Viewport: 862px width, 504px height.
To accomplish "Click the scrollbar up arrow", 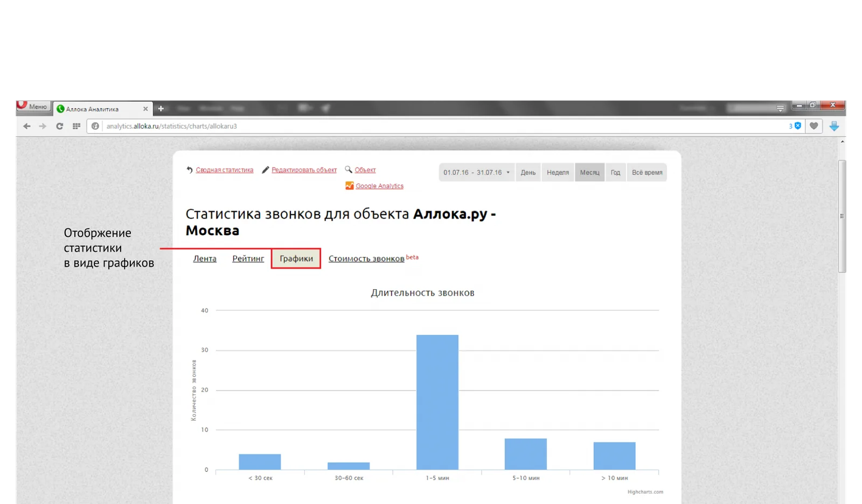I will tap(842, 142).
